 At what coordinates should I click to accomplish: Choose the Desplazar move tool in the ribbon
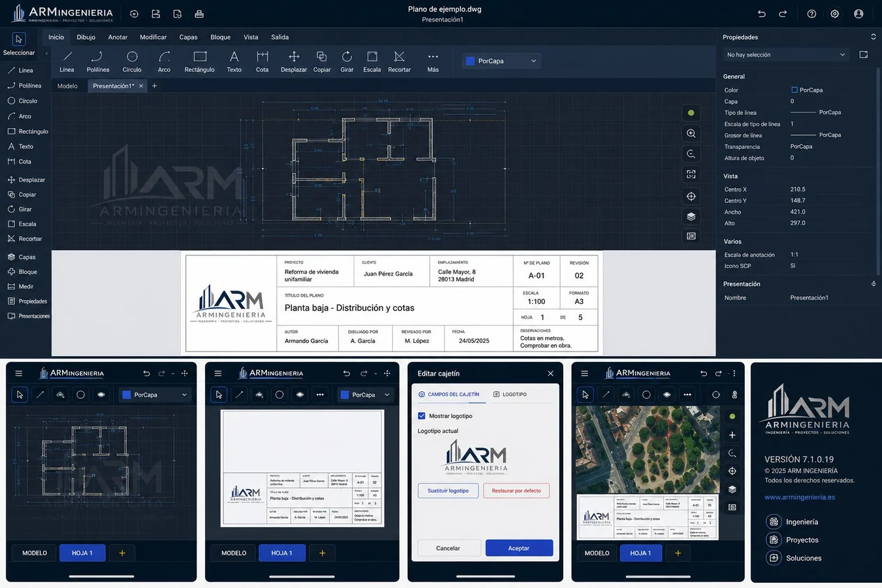[x=293, y=61]
